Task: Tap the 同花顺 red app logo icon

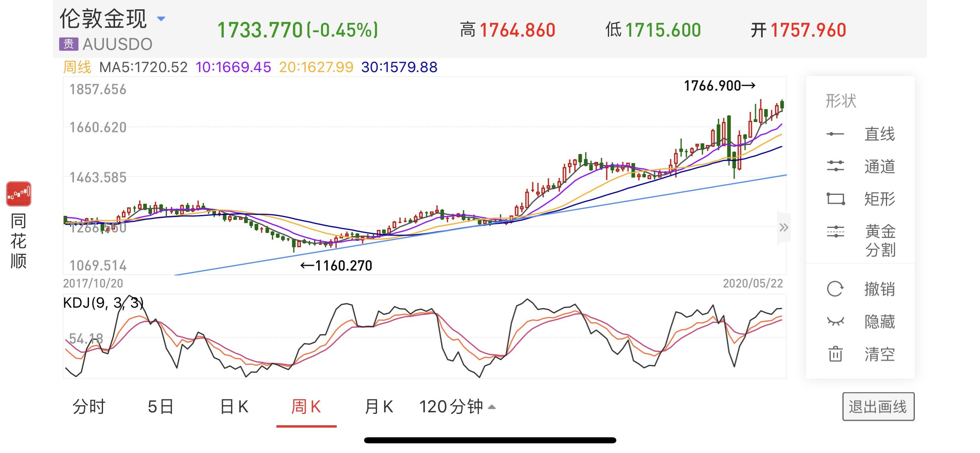Action: point(19,194)
